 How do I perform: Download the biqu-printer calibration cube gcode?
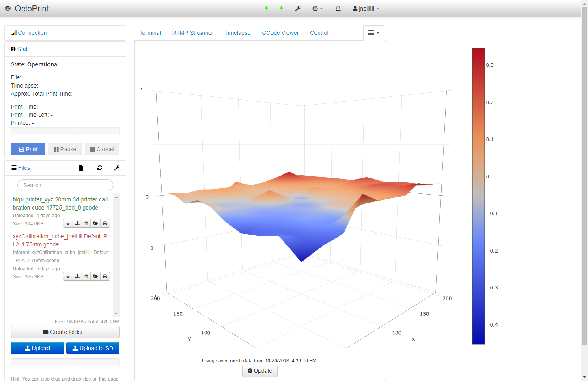tap(77, 223)
